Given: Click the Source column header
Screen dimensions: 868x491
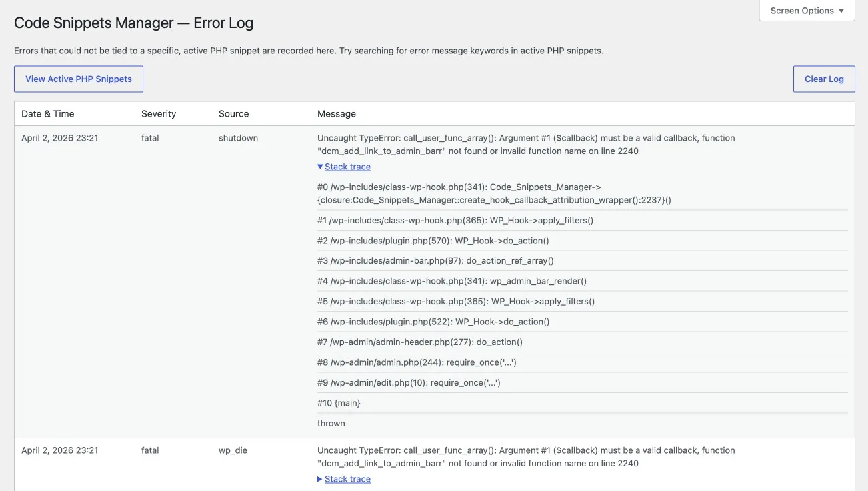Looking at the screenshot, I should point(233,113).
